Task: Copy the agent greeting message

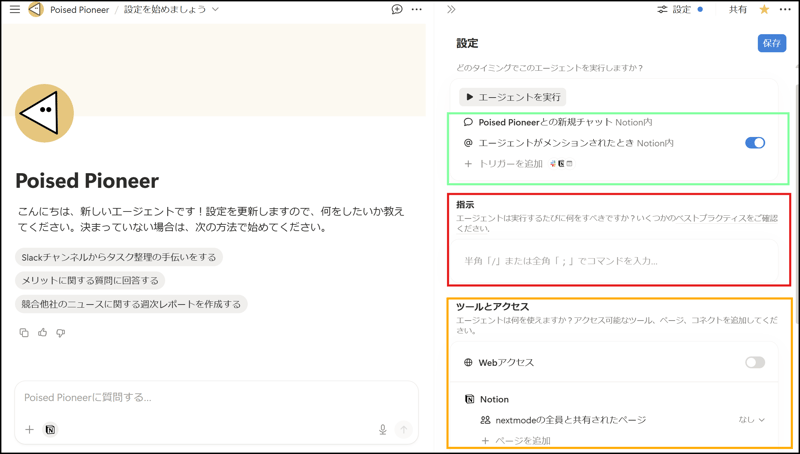Action: tap(24, 333)
